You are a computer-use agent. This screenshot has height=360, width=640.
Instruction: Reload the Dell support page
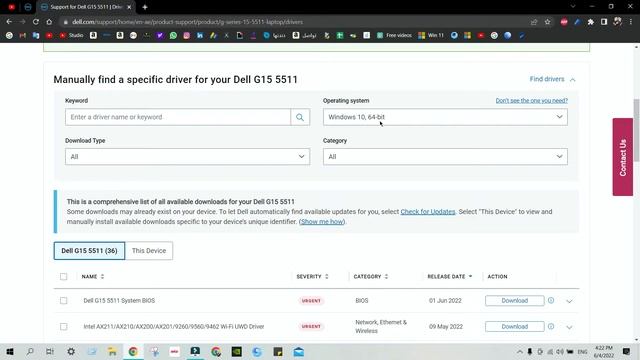[x=36, y=22]
